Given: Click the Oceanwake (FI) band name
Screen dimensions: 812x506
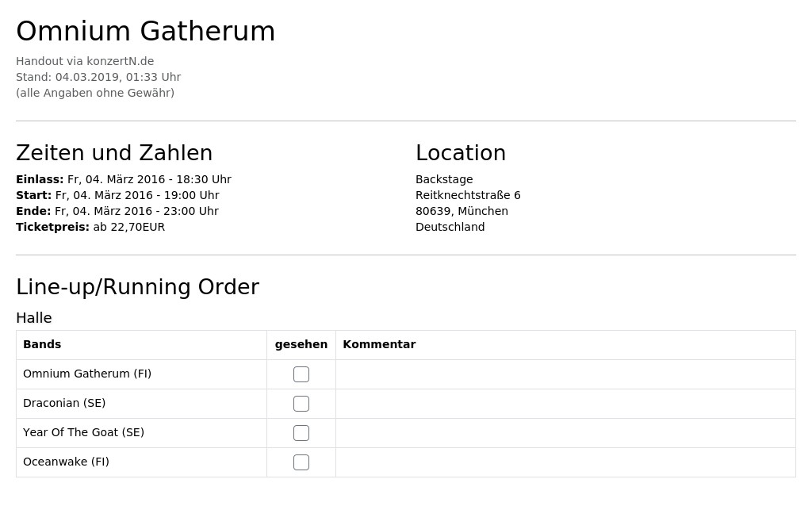Looking at the screenshot, I should (x=66, y=462).
